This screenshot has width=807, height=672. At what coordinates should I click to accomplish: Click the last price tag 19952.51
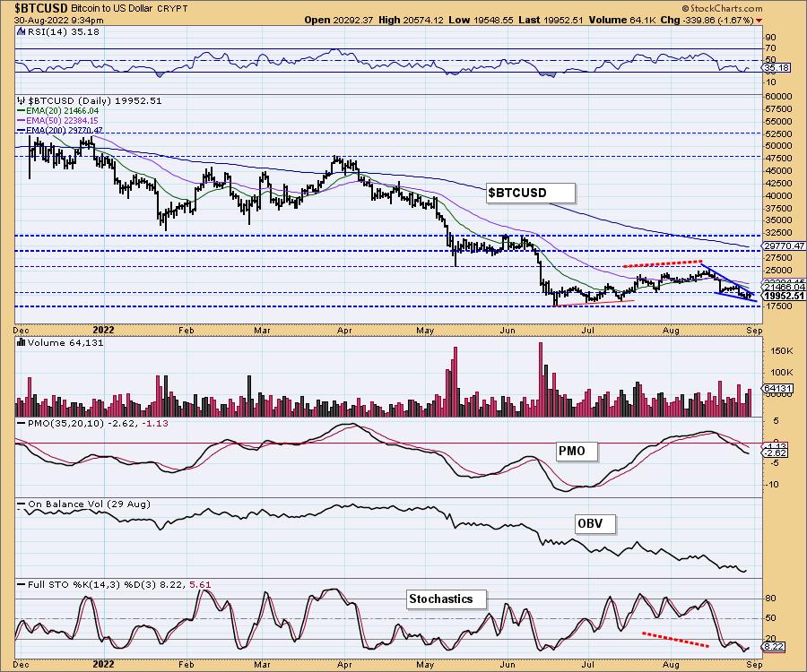(x=785, y=296)
